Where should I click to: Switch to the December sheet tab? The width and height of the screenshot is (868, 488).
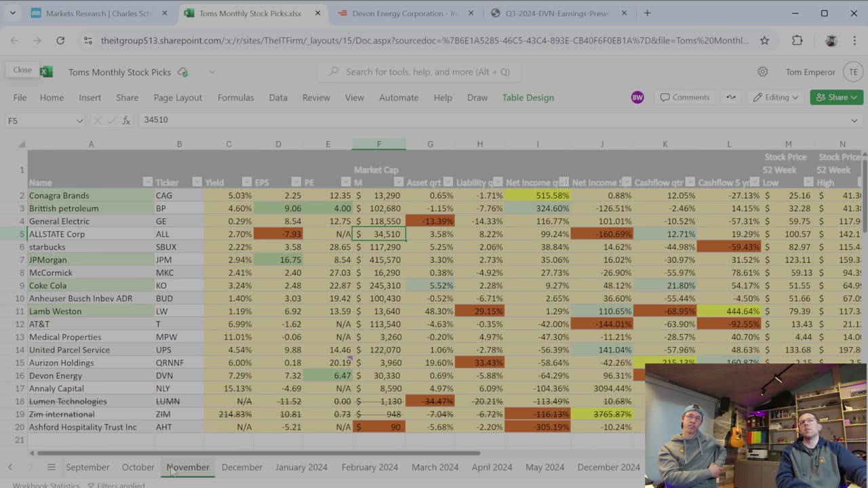[241, 467]
